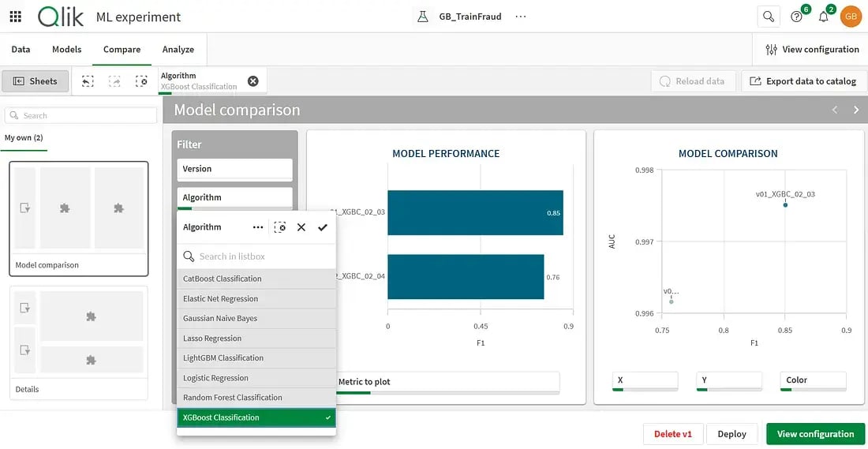Click the search magnifier icon in header

pos(767,17)
